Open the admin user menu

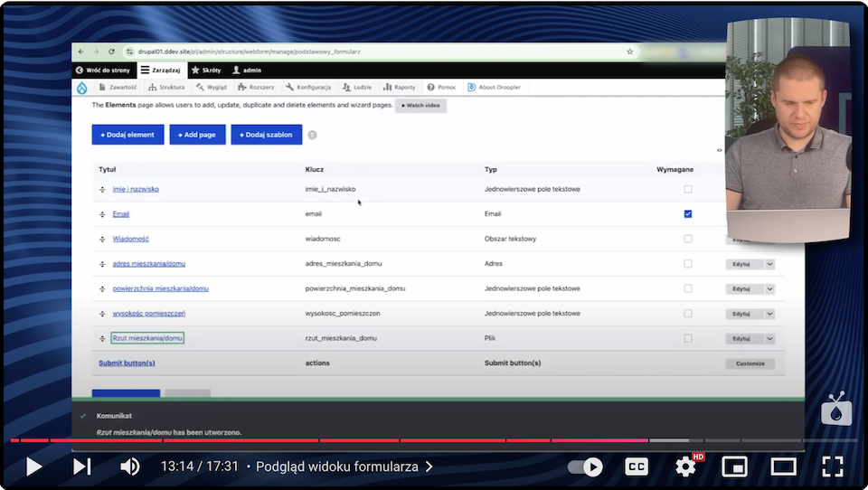[x=247, y=71]
